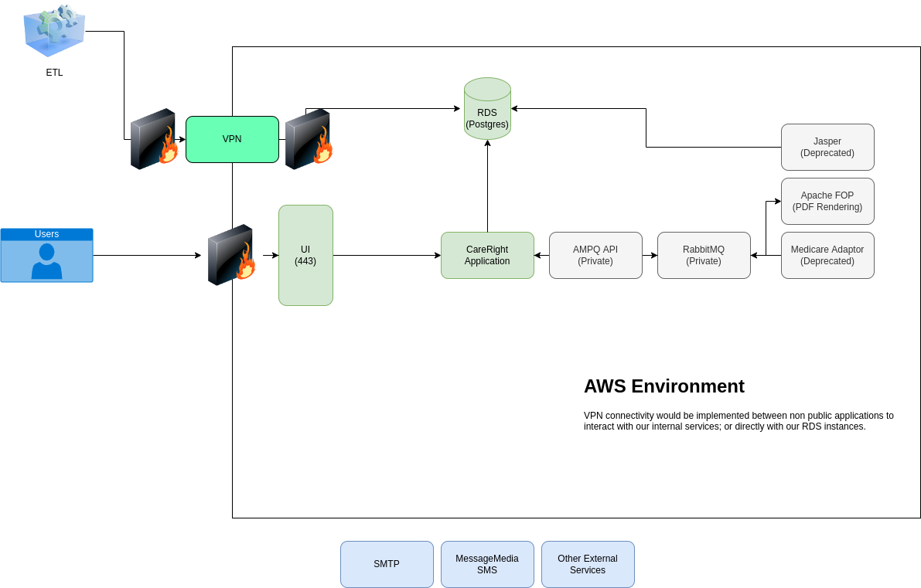Click the Users person icon
Viewport: 921px width, 588px height.
46,262
